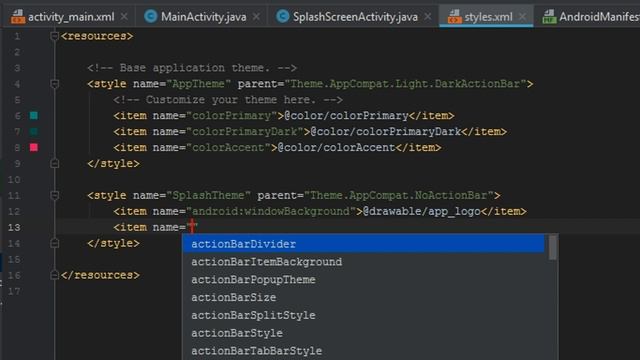Click the styles.xml file icon

[x=454, y=17]
